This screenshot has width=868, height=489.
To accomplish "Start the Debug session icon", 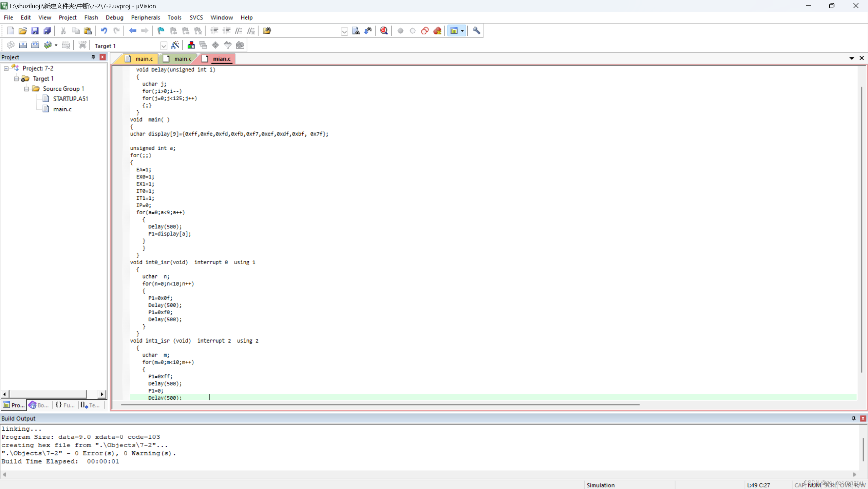I will tap(384, 31).
